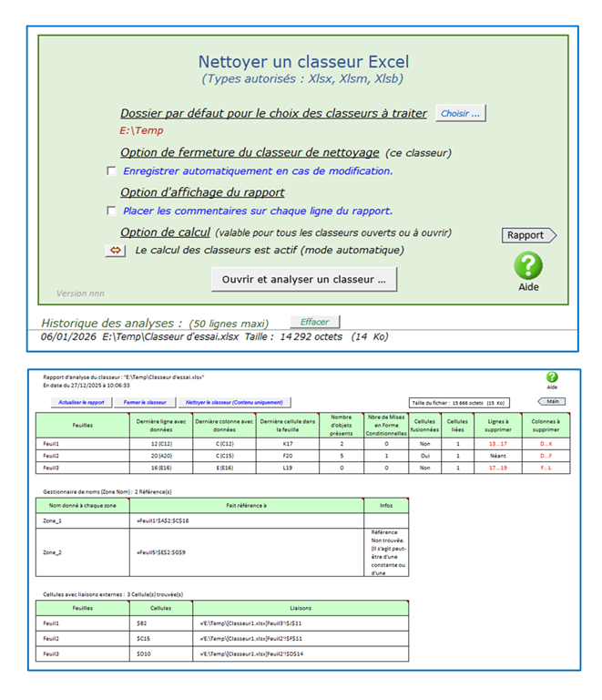The image size is (602, 700).
Task: Toggle calculation mode with the red arrow icon
Action: coord(116,251)
